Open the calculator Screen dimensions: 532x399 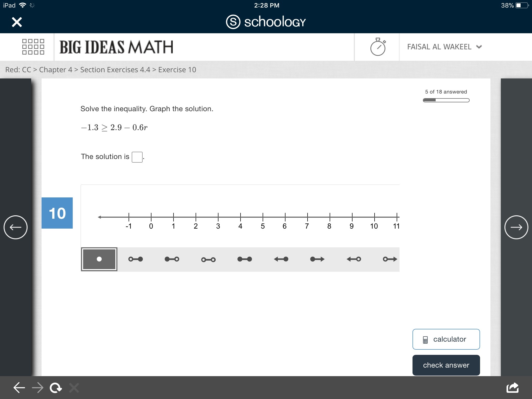point(446,339)
